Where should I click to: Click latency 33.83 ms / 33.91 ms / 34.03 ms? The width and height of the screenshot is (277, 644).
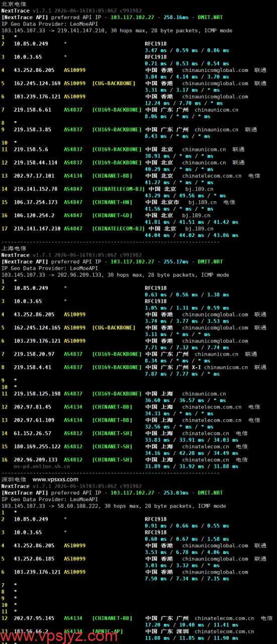click(192, 440)
